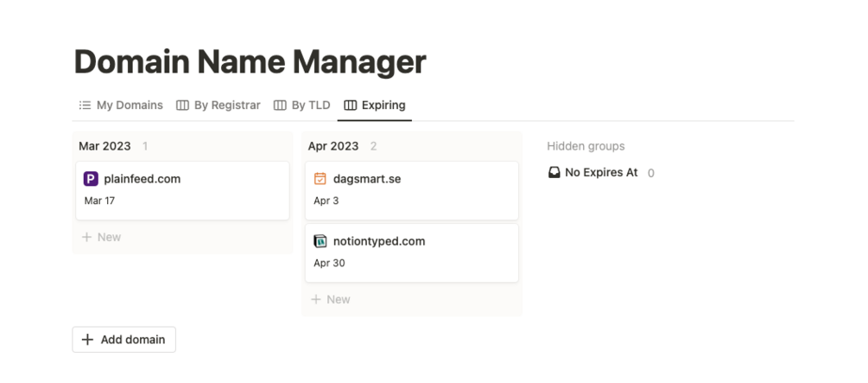Click the Apr 2023 group header
Screen dimensions: 868x383
pos(333,146)
